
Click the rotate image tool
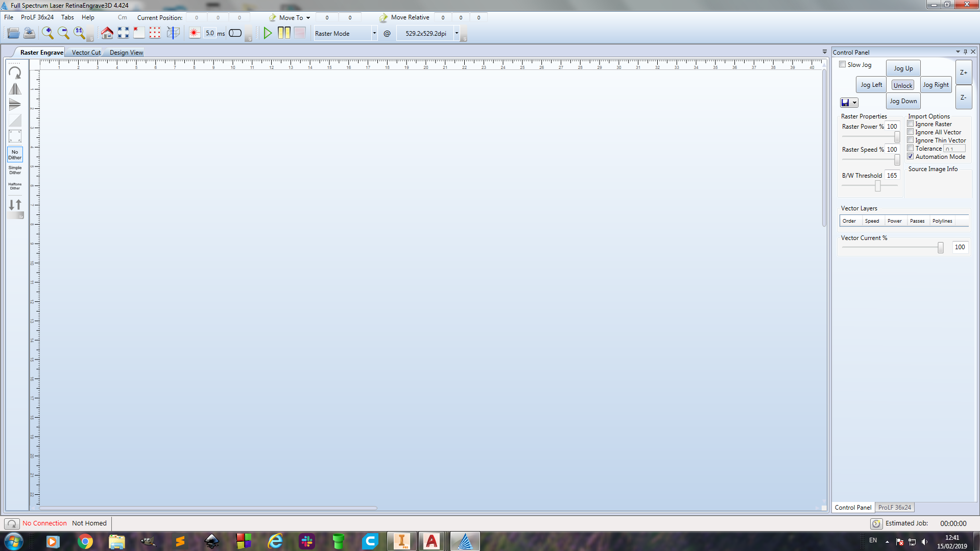(x=15, y=73)
